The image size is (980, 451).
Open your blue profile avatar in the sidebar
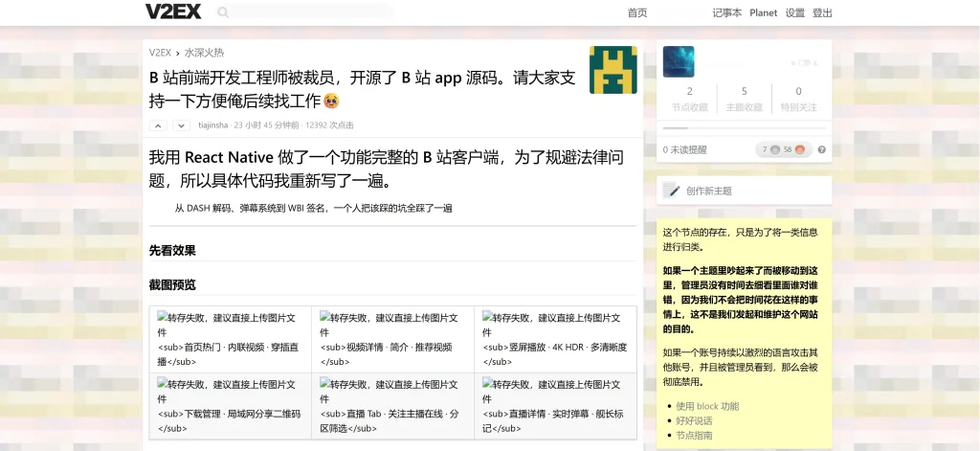(x=679, y=61)
